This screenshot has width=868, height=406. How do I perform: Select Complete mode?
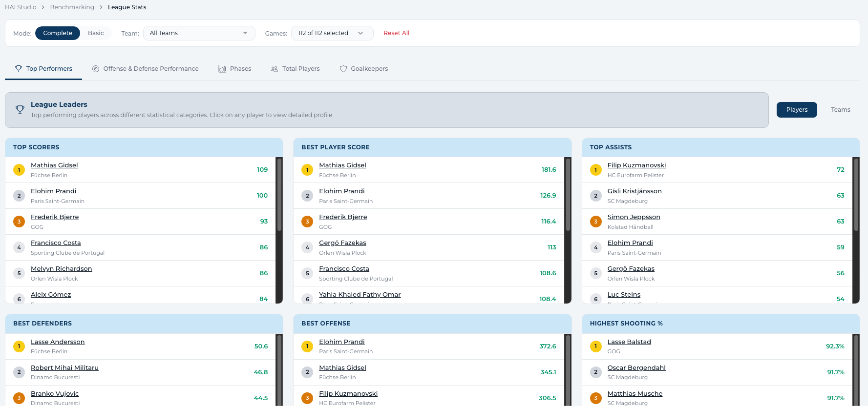(58, 33)
